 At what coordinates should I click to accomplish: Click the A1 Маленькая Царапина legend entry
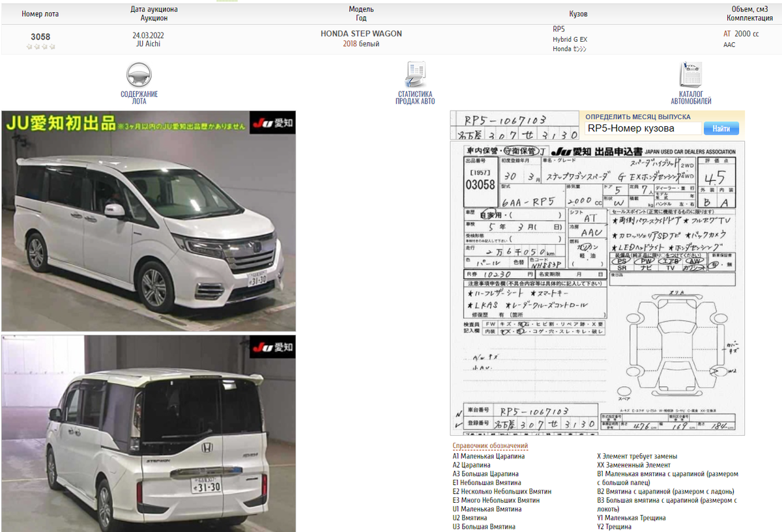point(488,456)
